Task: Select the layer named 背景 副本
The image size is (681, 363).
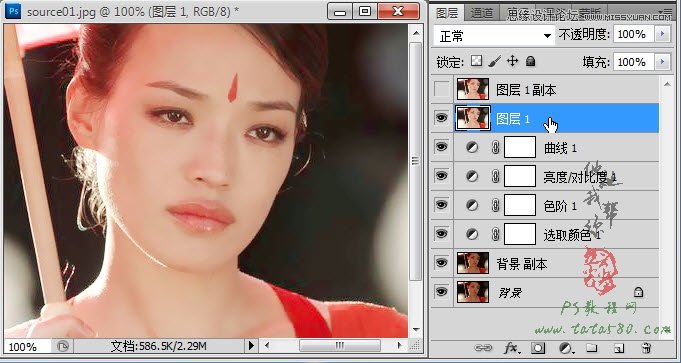Action: click(x=522, y=264)
